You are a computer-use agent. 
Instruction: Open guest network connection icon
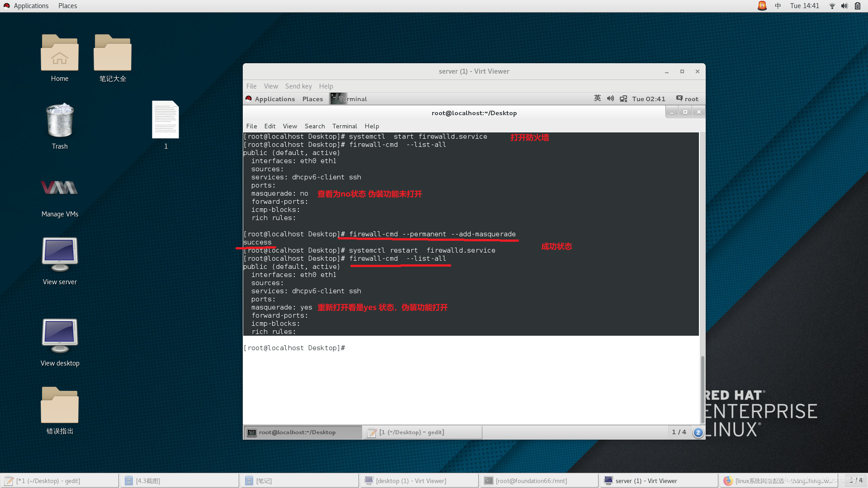pyautogui.click(x=623, y=99)
